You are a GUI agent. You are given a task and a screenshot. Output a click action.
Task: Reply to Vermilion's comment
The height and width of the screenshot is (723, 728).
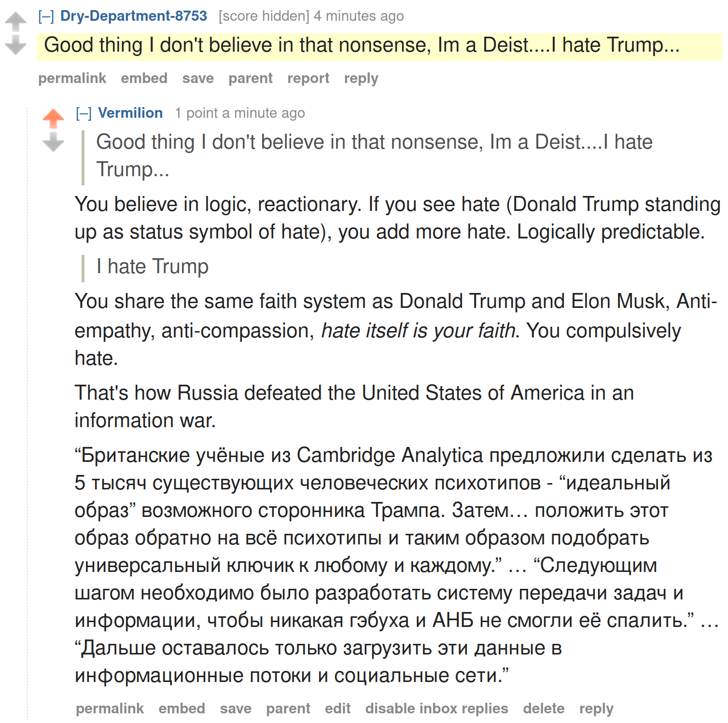pos(596,709)
